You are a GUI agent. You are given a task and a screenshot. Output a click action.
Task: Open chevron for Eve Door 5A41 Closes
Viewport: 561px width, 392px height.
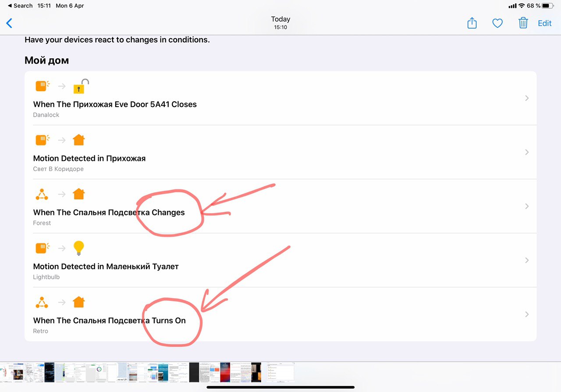pyautogui.click(x=527, y=98)
